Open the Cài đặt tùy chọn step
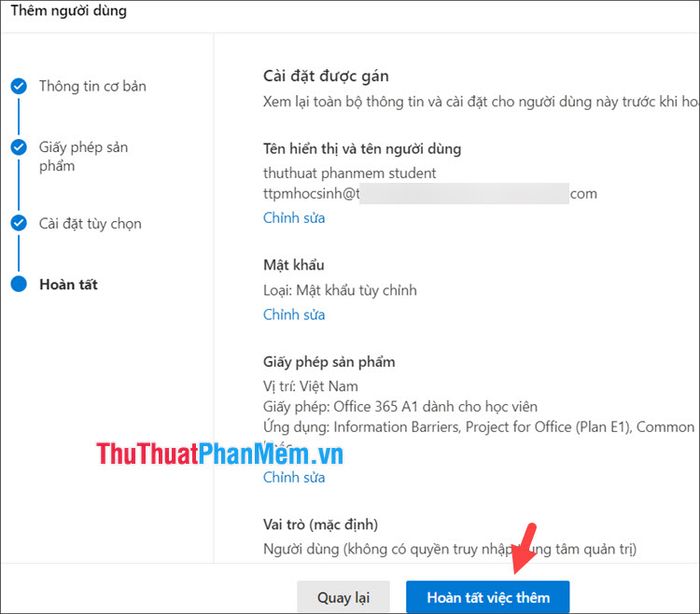This screenshot has height=614, width=700. [90, 223]
